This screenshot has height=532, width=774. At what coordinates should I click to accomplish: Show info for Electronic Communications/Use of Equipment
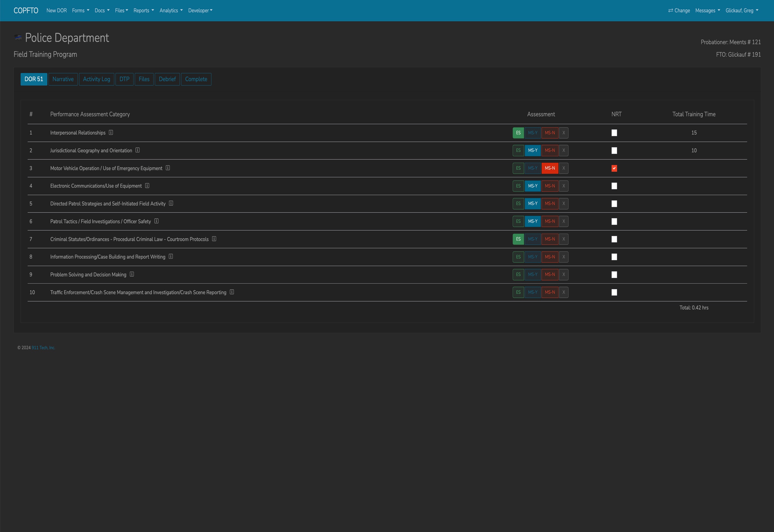coord(147,186)
